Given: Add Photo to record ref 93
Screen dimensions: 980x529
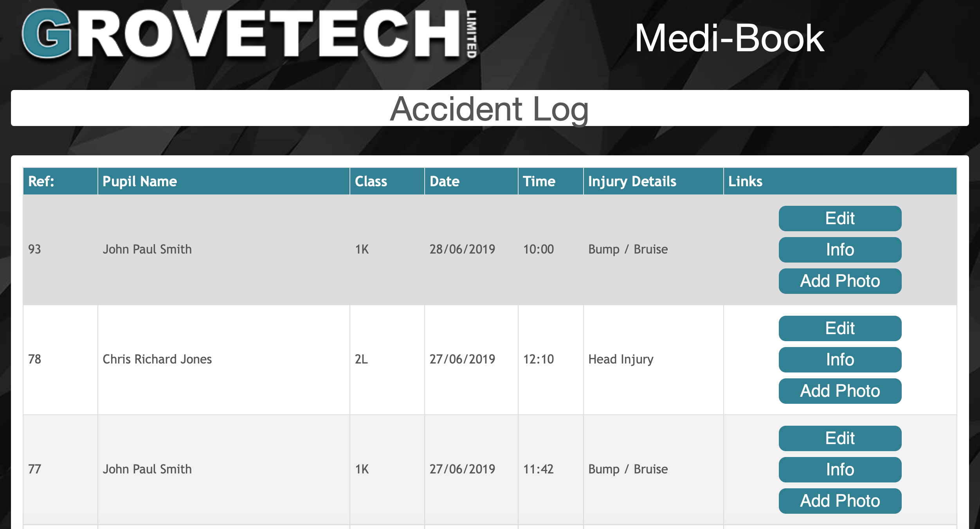Looking at the screenshot, I should click(840, 281).
